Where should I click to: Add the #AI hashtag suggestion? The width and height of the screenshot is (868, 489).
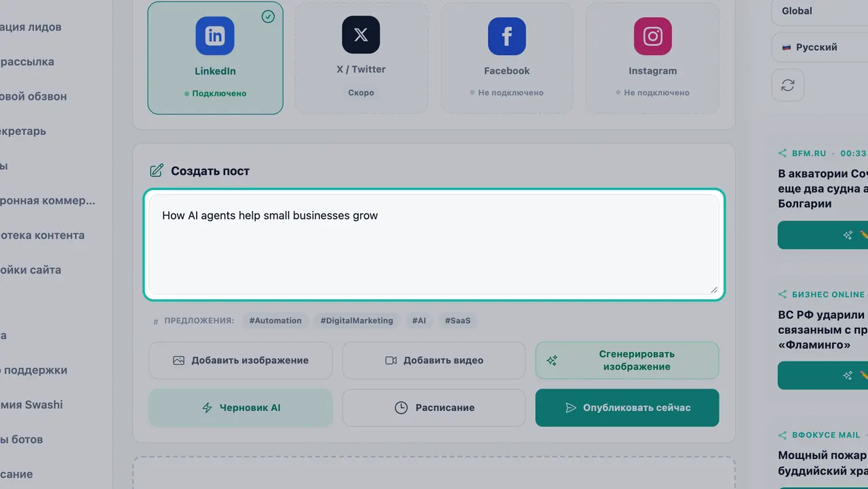[419, 321]
